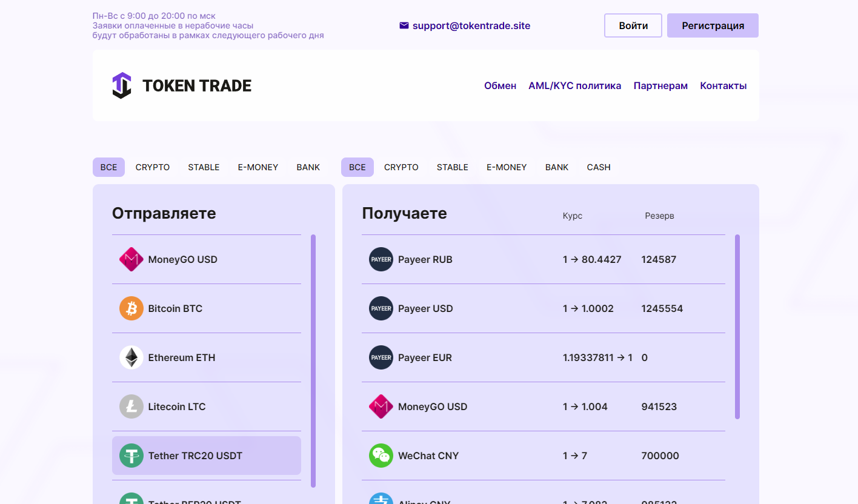Open the Контакты menu link

(x=723, y=86)
